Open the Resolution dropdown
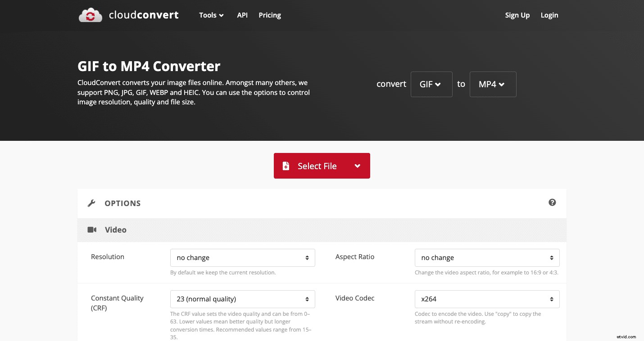This screenshot has height=341, width=644. [x=242, y=257]
